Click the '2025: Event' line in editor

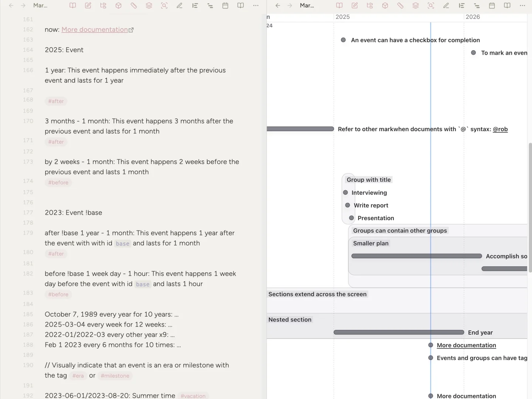point(64,50)
